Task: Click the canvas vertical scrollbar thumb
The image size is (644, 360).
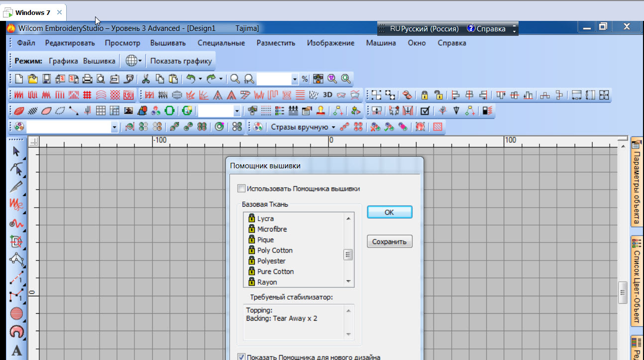Action: (x=622, y=293)
